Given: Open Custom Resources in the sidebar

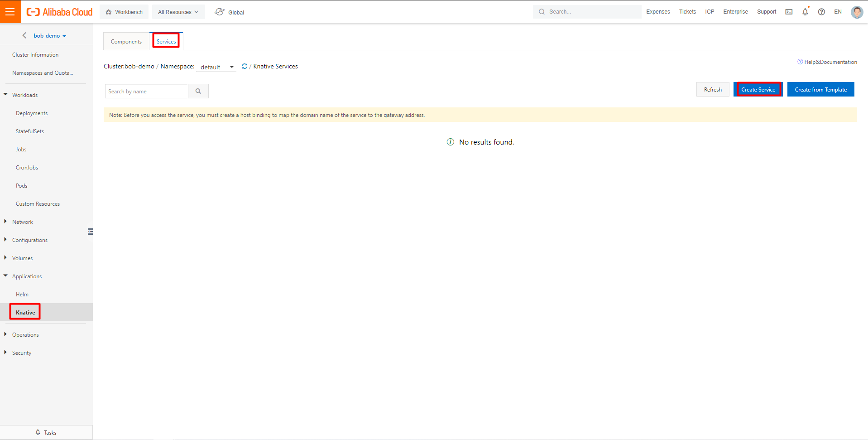Looking at the screenshot, I should (x=38, y=204).
